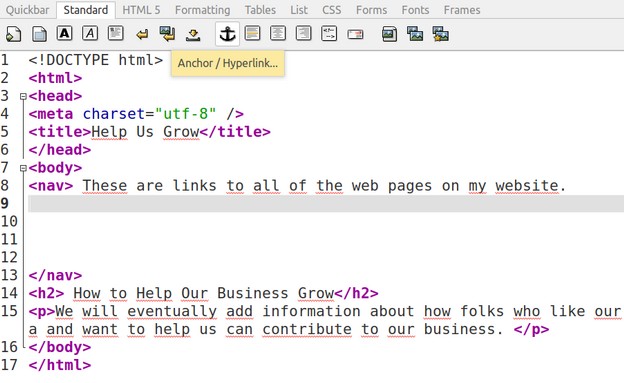Click the Italic (A) toolbar icon
The height and width of the screenshot is (383, 624).
pos(90,33)
